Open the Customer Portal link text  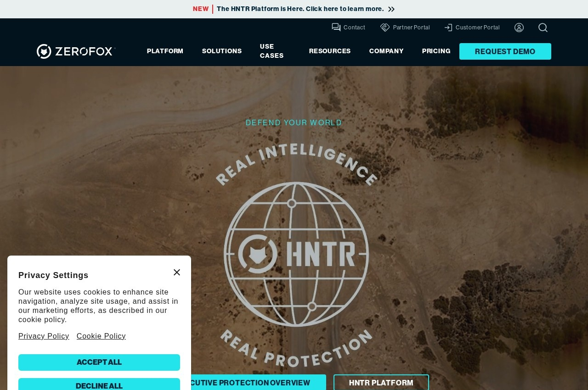coord(478,28)
